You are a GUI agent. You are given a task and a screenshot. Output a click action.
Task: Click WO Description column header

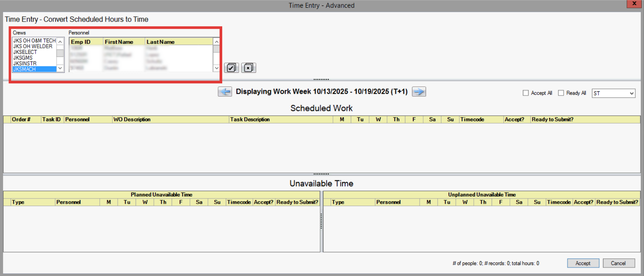tap(132, 120)
